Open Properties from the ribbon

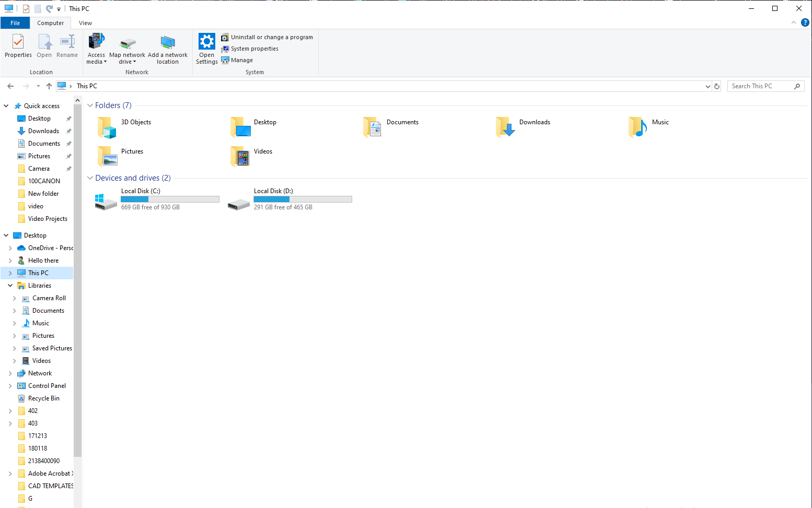pos(18,45)
